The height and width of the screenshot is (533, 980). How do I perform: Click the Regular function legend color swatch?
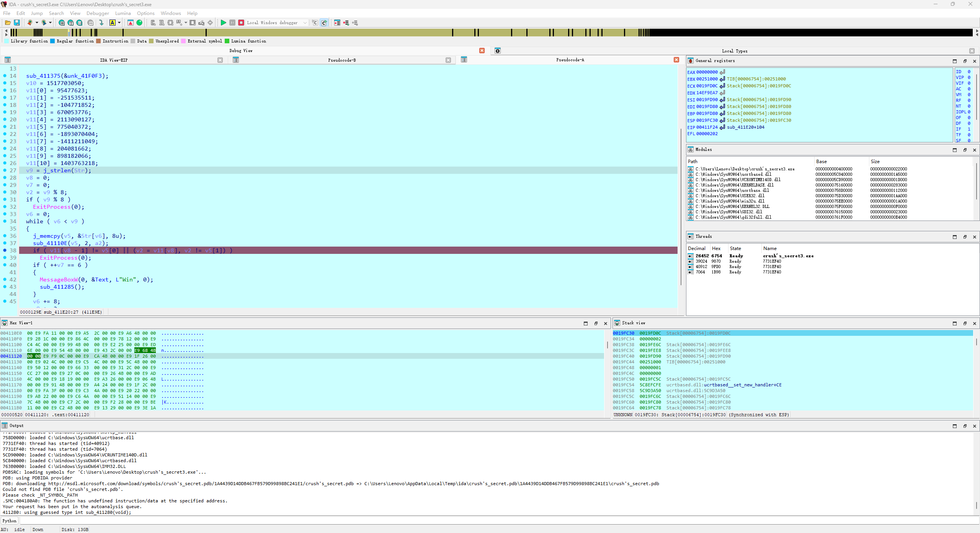pyautogui.click(x=52, y=41)
